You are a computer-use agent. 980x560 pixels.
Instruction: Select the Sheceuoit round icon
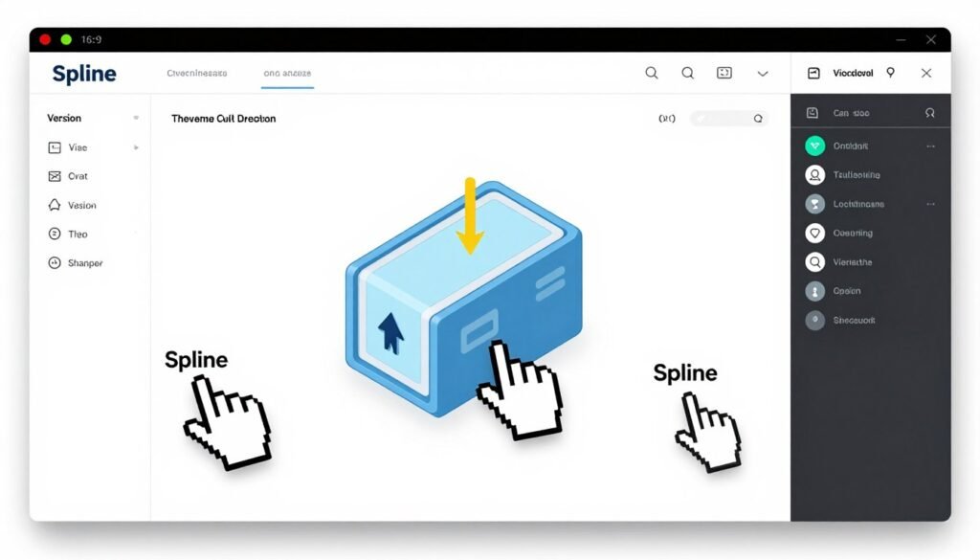pos(814,320)
